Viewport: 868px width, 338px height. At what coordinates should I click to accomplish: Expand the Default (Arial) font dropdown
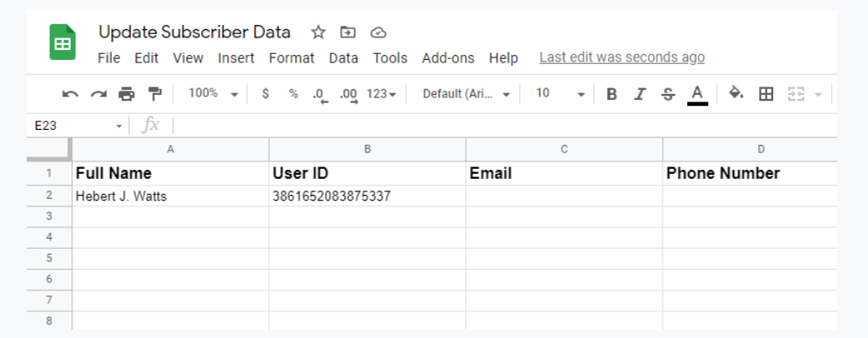click(465, 94)
